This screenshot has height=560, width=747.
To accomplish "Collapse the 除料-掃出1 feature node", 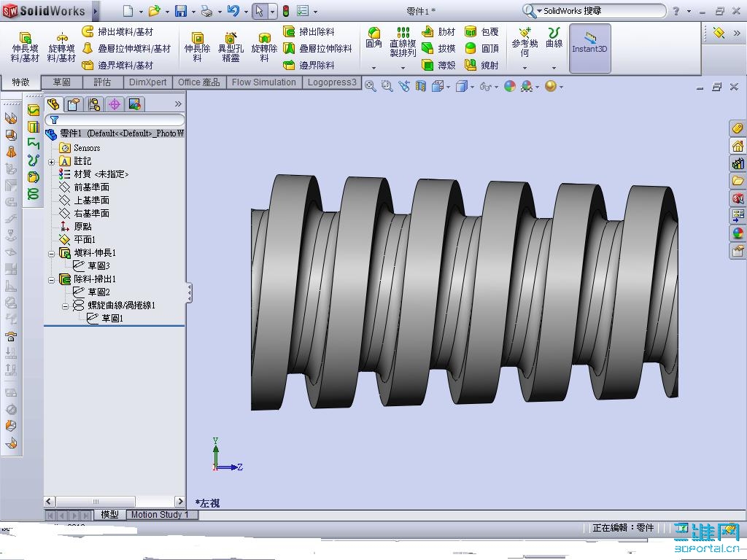I will pyautogui.click(x=52, y=280).
